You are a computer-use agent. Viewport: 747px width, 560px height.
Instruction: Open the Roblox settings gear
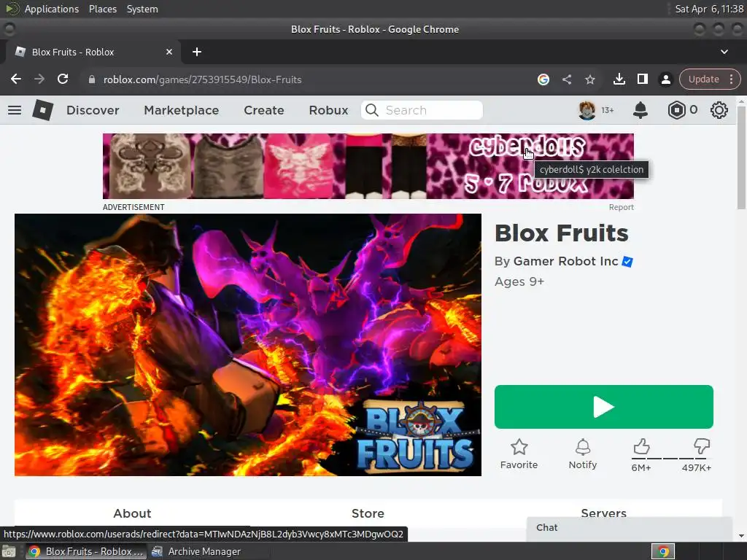[x=719, y=110]
